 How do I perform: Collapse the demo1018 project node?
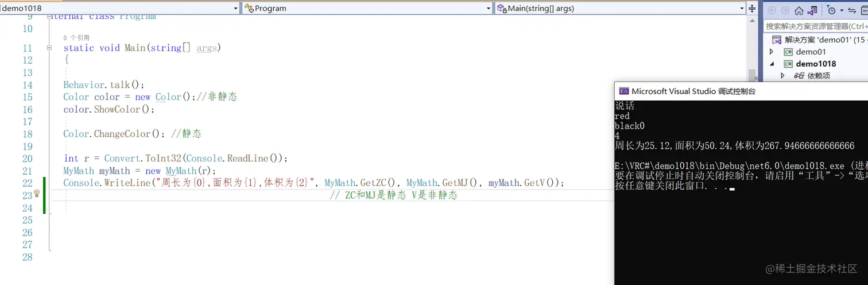pos(772,64)
